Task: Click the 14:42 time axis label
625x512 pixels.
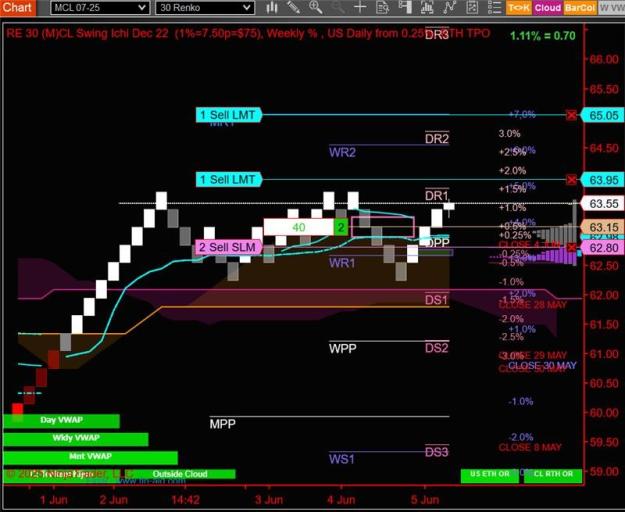Action: pos(186,500)
